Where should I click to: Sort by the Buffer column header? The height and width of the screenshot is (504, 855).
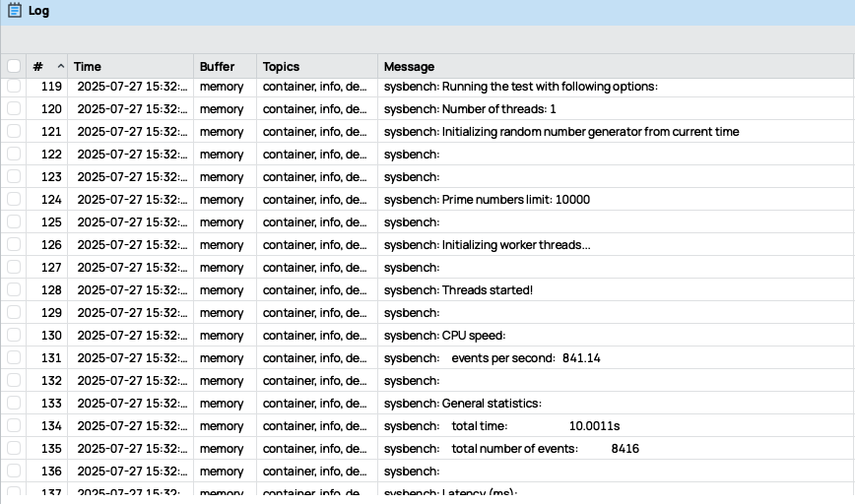coord(225,67)
